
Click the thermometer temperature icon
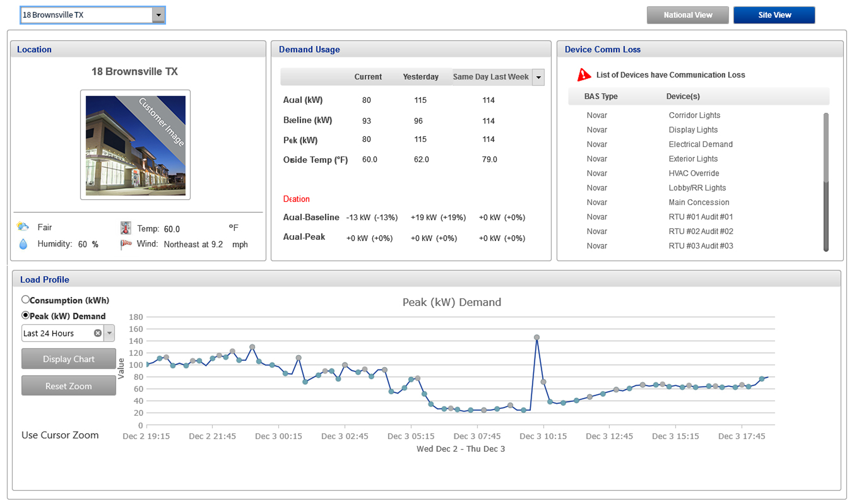coord(125,228)
